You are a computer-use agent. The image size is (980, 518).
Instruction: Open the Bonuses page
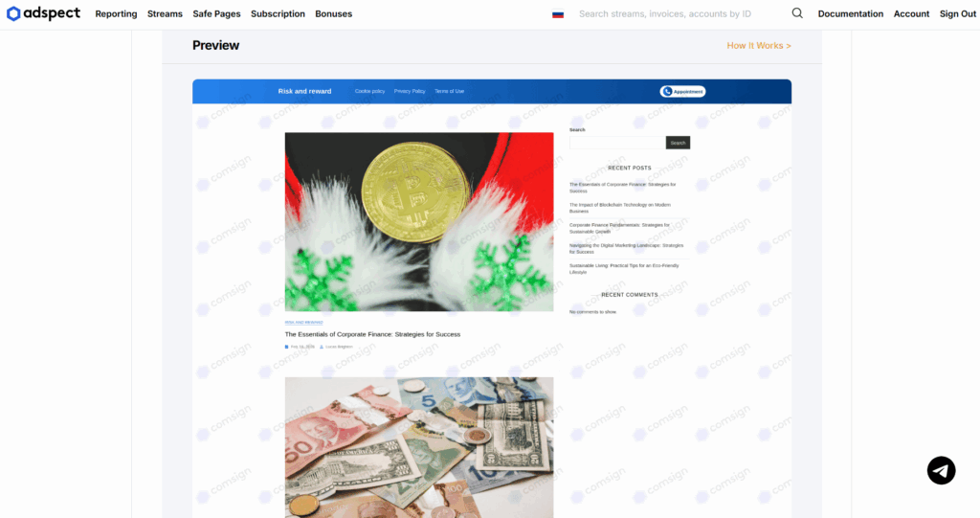(334, 13)
